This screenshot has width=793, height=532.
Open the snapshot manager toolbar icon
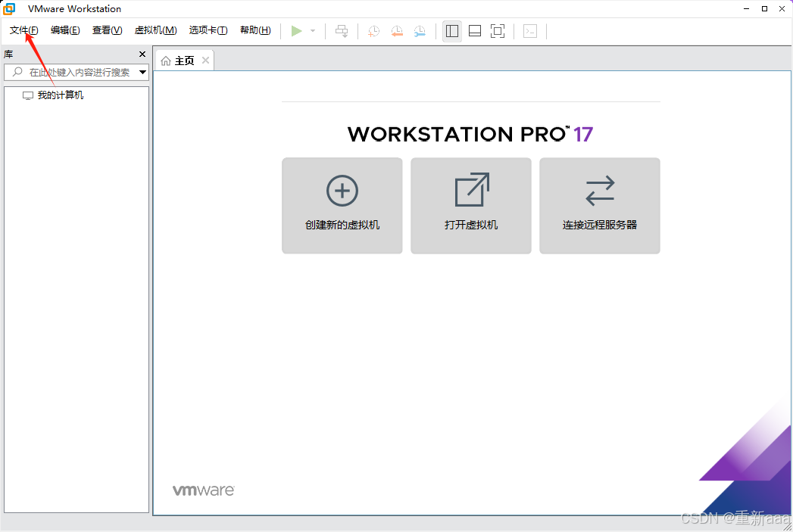tap(420, 31)
